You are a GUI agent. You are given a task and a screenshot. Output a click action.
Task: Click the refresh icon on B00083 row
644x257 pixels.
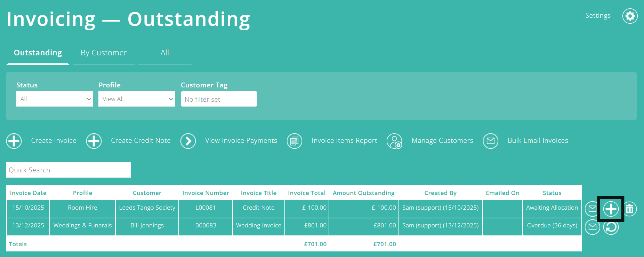pos(611,227)
